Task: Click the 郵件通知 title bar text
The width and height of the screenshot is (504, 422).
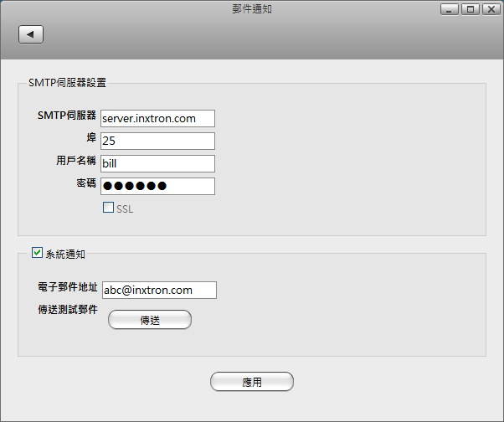Action: [252, 9]
